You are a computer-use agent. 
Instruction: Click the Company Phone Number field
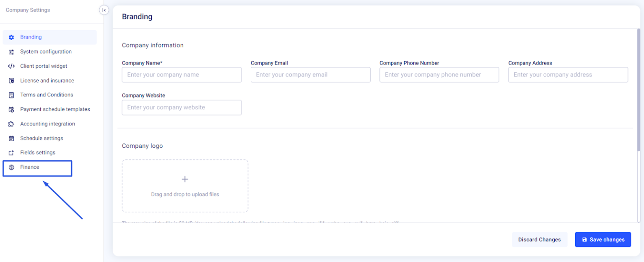tap(439, 75)
